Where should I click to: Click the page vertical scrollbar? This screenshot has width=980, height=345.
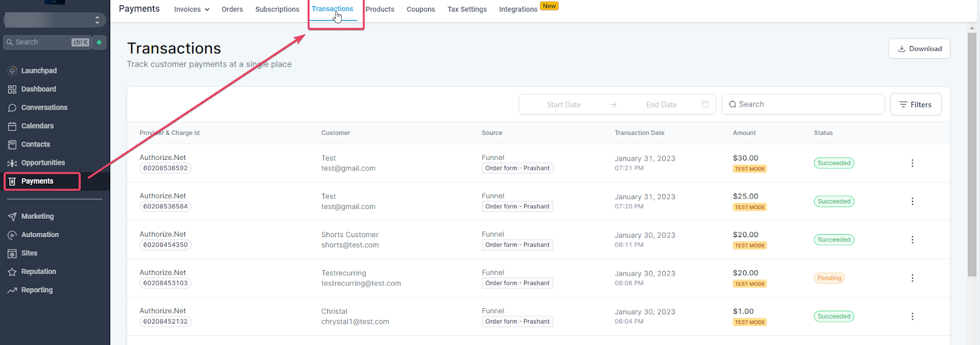pos(972,154)
